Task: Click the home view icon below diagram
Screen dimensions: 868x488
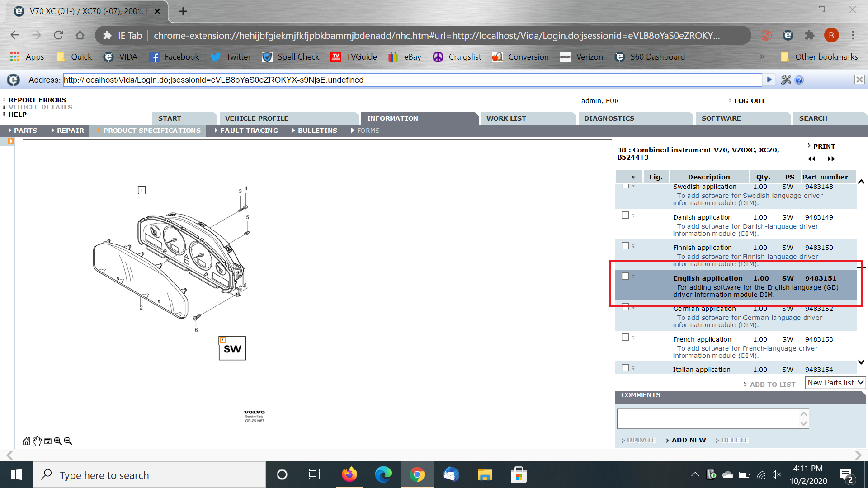Action: [x=26, y=441]
